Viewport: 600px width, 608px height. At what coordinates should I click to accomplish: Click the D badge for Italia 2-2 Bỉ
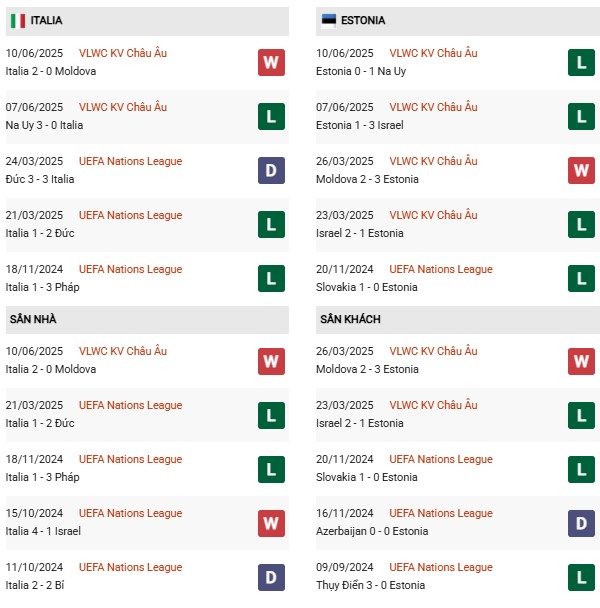271,577
